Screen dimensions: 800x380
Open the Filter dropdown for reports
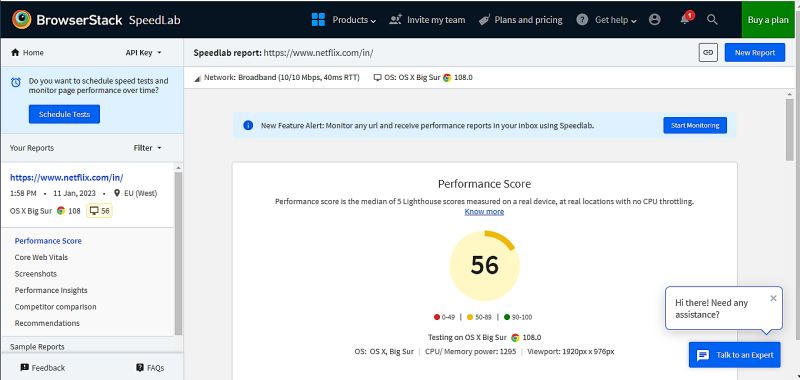[x=147, y=148]
